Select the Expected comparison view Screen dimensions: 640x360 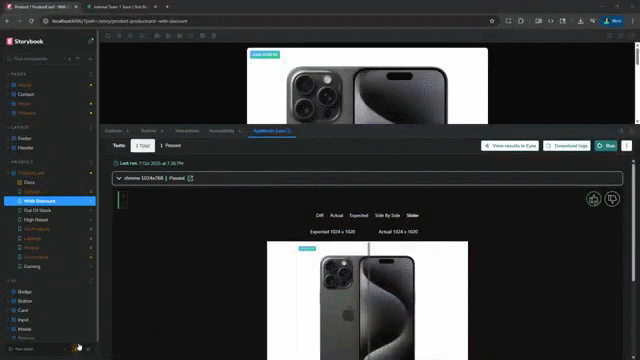pyautogui.click(x=358, y=216)
